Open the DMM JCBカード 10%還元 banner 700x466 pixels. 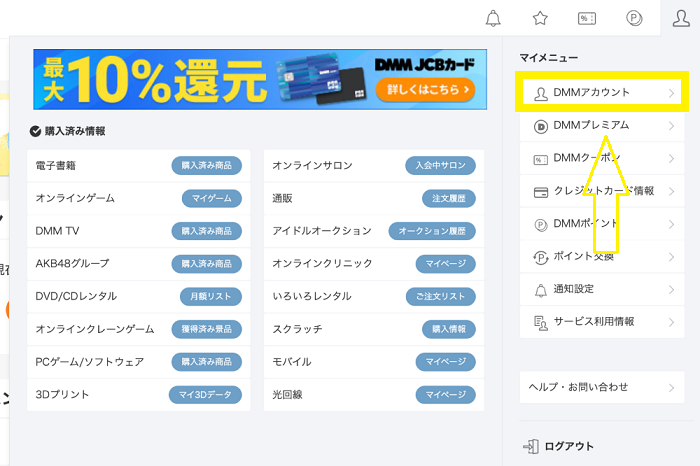click(x=260, y=79)
